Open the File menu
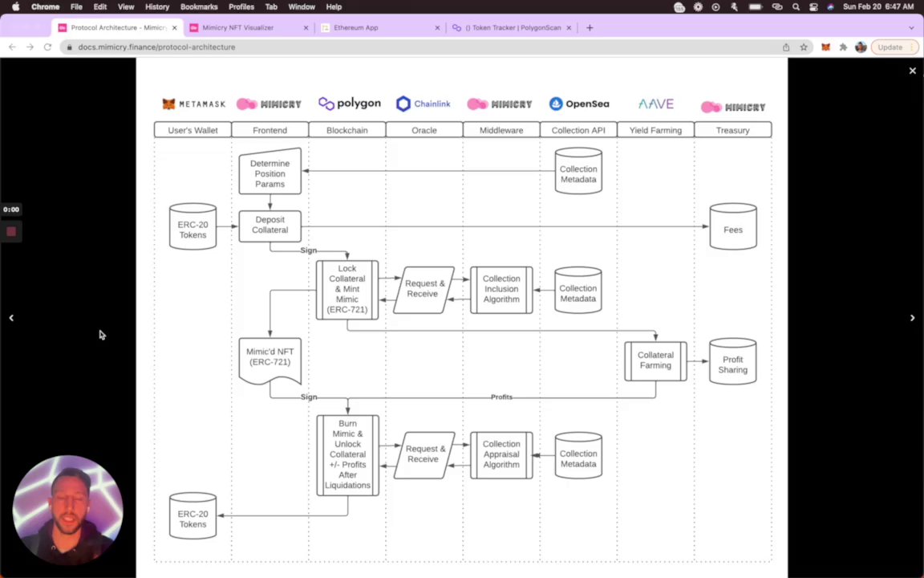 coord(77,7)
